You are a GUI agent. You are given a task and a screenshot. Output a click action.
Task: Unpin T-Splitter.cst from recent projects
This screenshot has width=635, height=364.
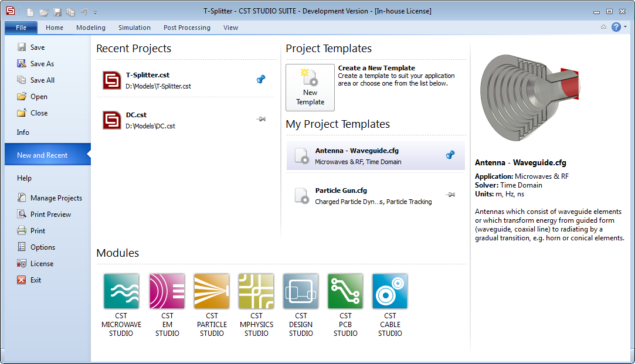pos(261,79)
